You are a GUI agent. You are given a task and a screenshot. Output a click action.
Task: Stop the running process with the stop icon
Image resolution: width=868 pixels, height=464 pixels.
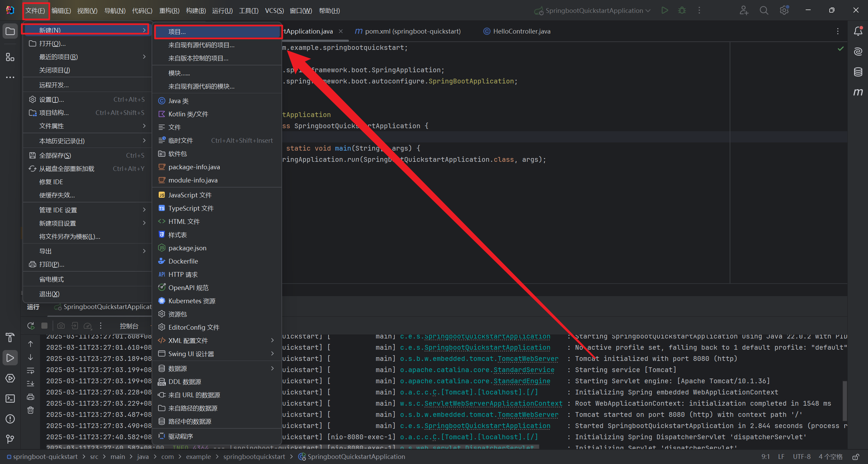click(x=44, y=326)
